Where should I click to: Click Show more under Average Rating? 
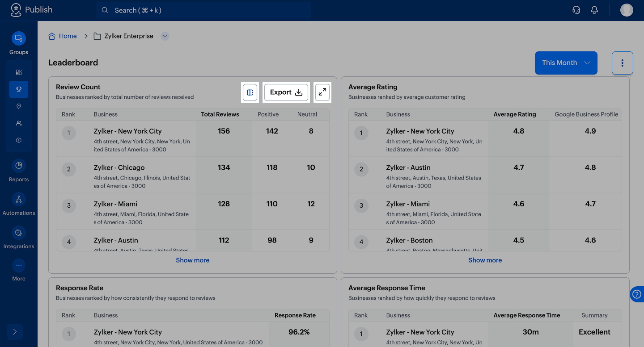pyautogui.click(x=485, y=260)
